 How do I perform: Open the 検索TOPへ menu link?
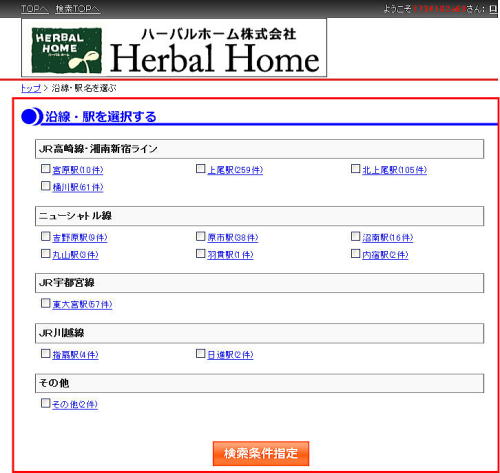click(78, 9)
